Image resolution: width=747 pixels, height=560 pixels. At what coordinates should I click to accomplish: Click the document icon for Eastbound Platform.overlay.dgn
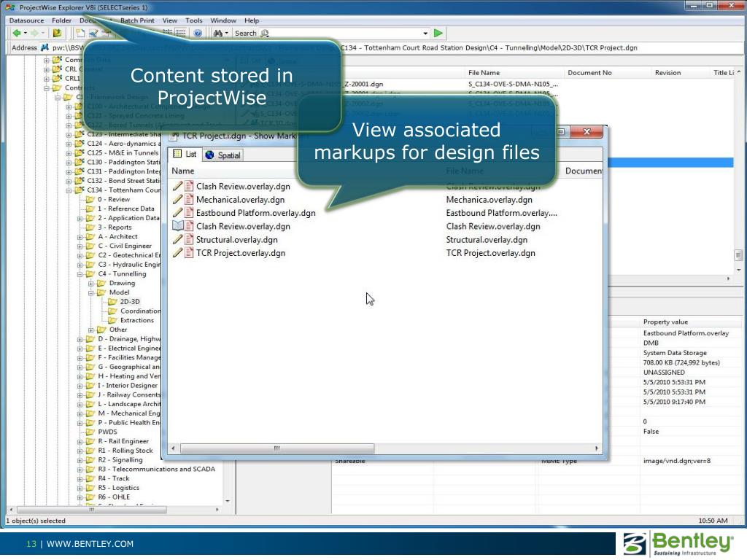189,213
